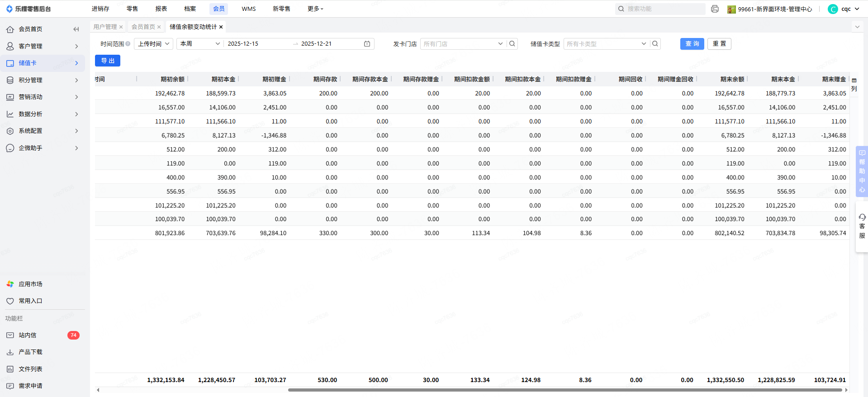Click the right scroll arrow below table
This screenshot has width=868, height=397.
click(846, 390)
